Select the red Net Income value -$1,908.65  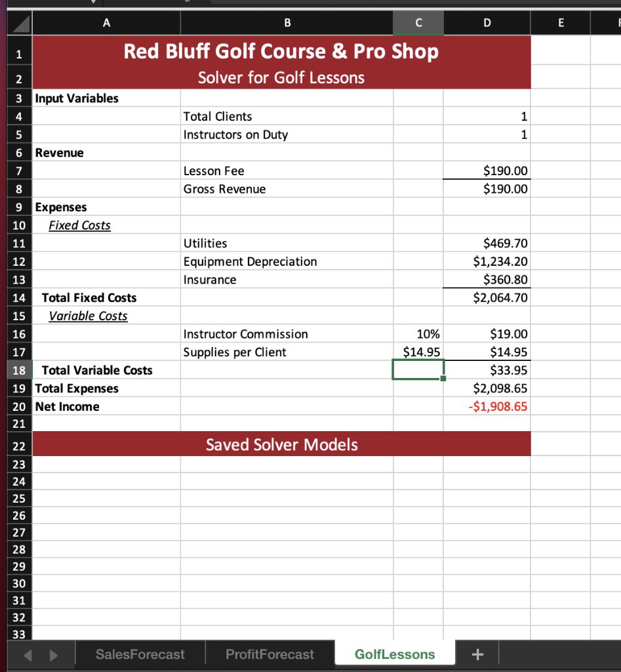[x=487, y=406]
